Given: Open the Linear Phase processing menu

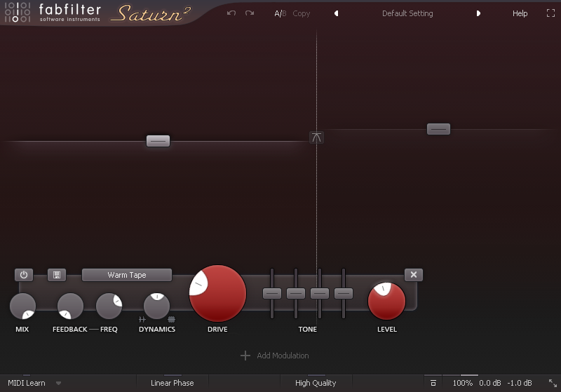Looking at the screenshot, I should 172,383.
